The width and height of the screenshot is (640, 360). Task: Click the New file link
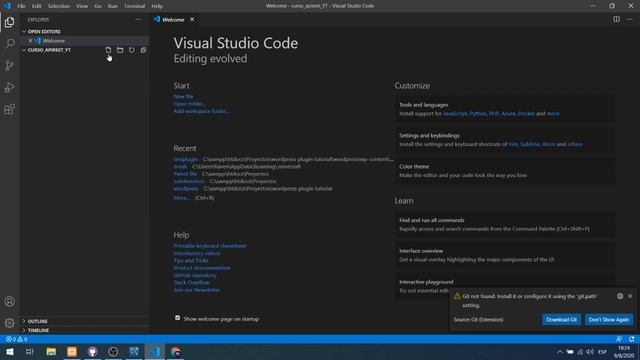(x=183, y=96)
